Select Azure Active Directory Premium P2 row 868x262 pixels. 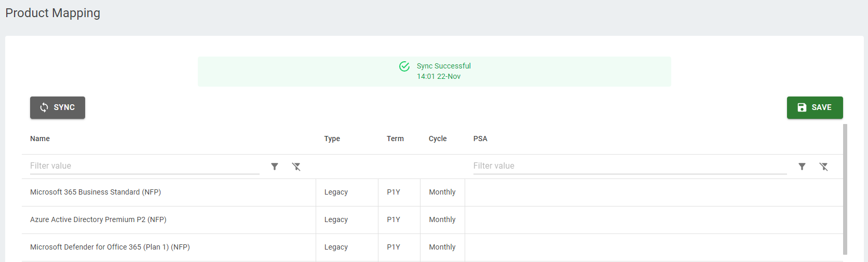coord(432,220)
